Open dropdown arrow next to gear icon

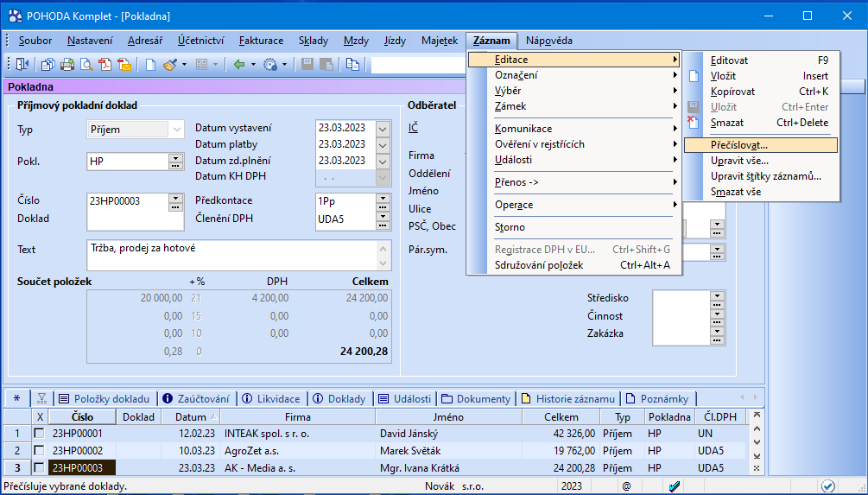coord(284,65)
